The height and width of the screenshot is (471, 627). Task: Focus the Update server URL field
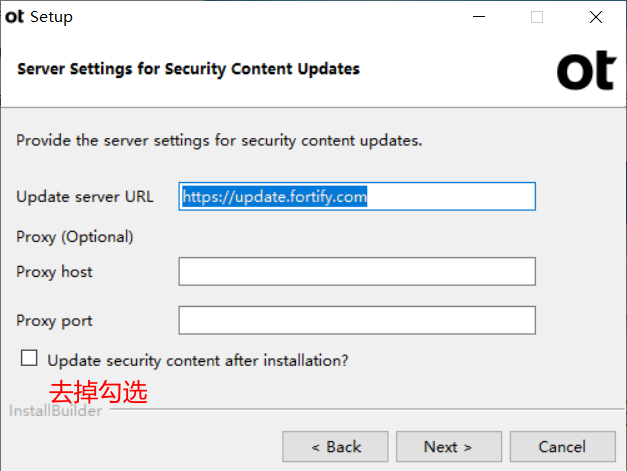[x=357, y=196]
